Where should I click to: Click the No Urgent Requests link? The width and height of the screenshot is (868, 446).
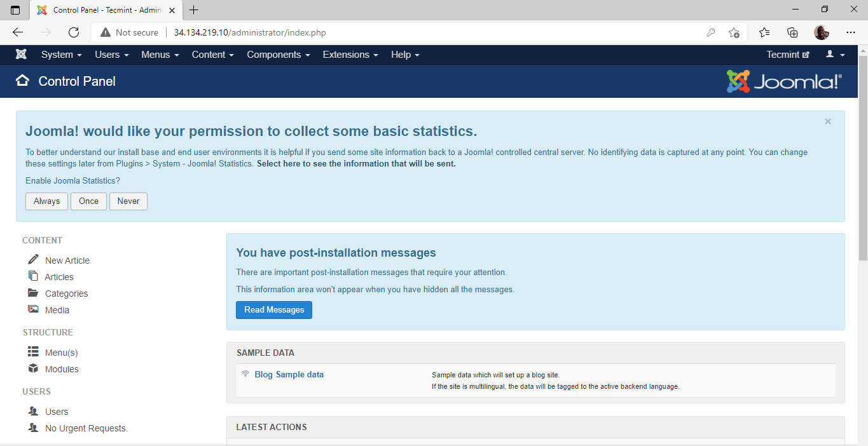coord(86,428)
